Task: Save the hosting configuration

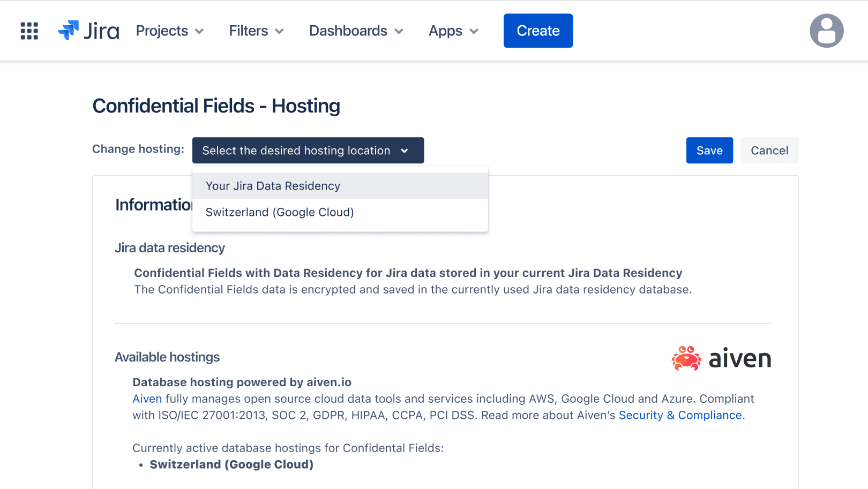Action: coord(709,151)
